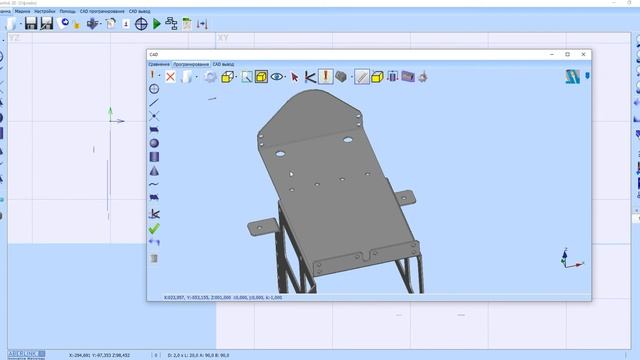Select the Point feature tool in CAD sidebar
The width and height of the screenshot is (640, 360).
coord(154,116)
